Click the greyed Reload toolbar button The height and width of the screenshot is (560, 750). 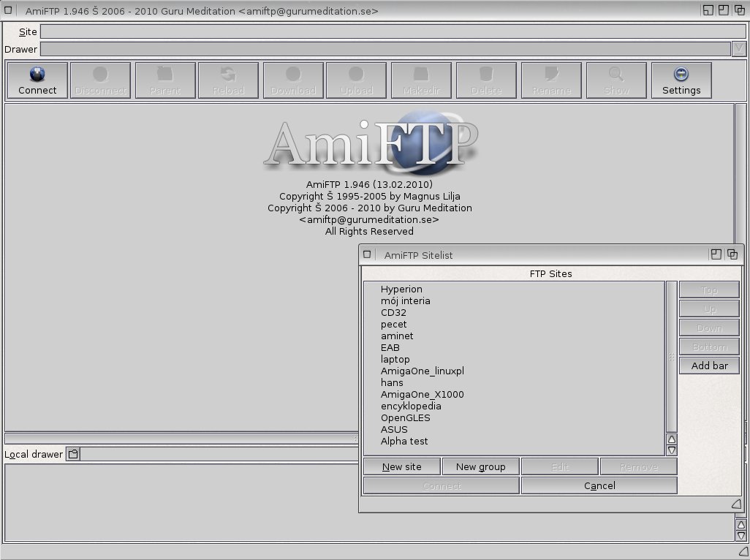[x=228, y=80]
